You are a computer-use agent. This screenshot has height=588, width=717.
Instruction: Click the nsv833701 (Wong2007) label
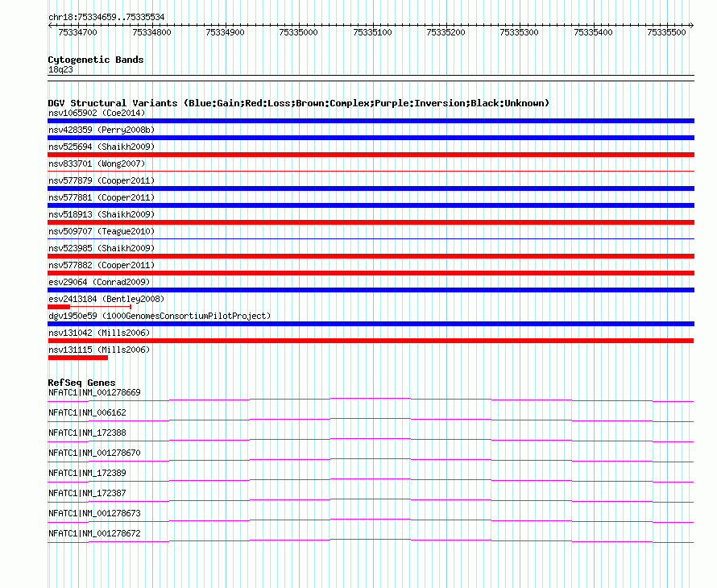(97, 164)
